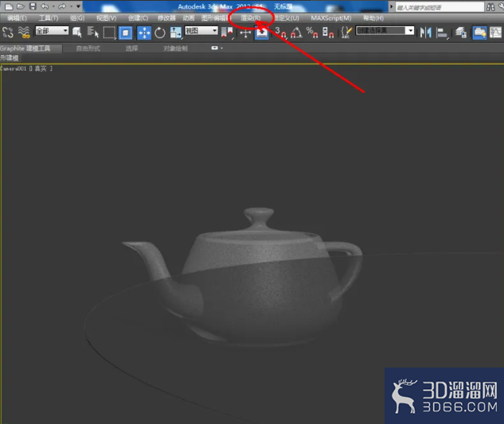This screenshot has width=504, height=424.
Task: Choose the Rectangular Selection Region tool
Action: (x=109, y=33)
